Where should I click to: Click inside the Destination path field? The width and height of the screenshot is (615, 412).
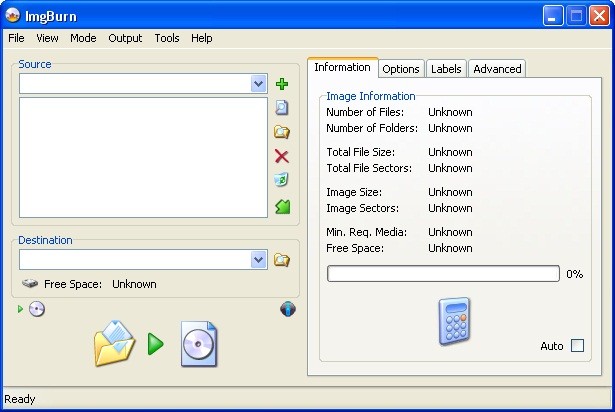pyautogui.click(x=135, y=259)
